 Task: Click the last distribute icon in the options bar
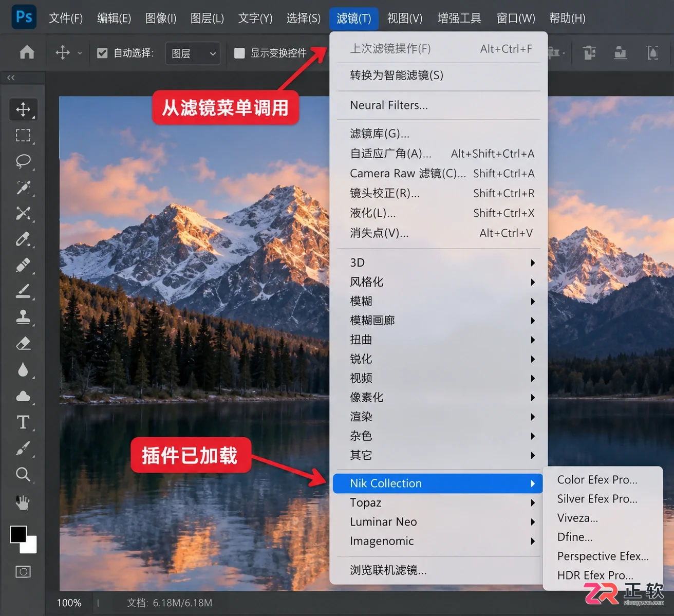point(652,52)
